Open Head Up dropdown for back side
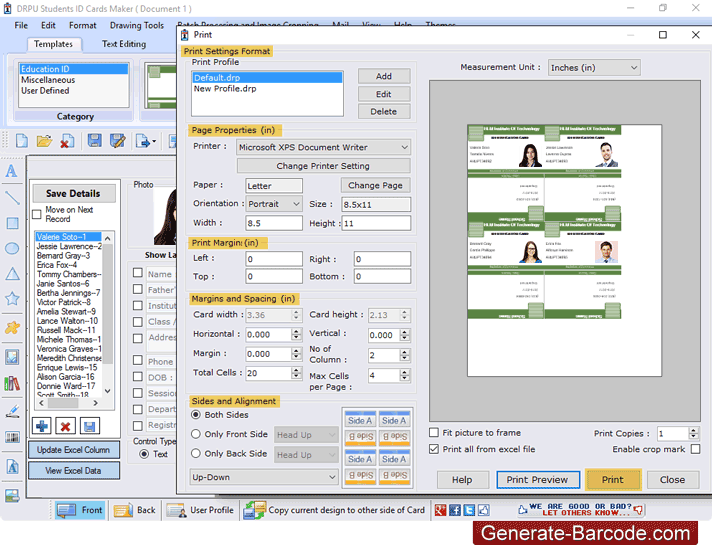The height and width of the screenshot is (545, 712). (306, 455)
